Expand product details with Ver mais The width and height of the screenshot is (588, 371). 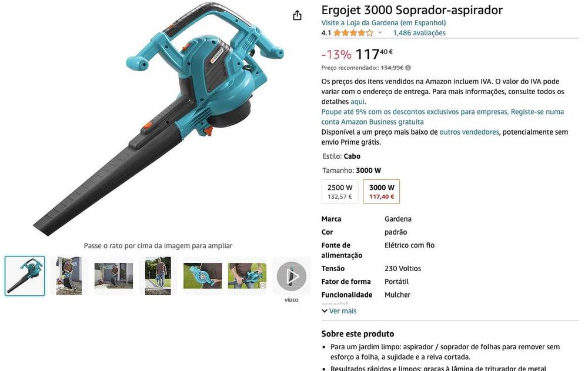coord(339,311)
